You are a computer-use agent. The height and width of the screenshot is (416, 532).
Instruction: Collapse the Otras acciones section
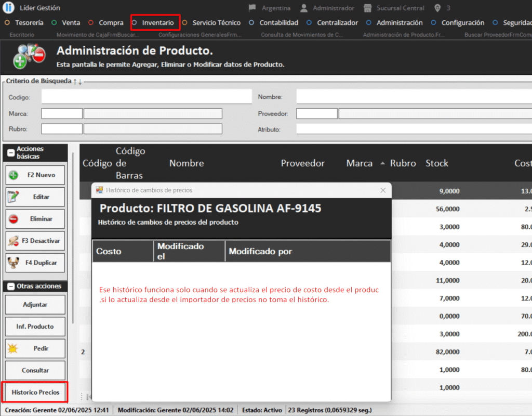tap(10, 286)
